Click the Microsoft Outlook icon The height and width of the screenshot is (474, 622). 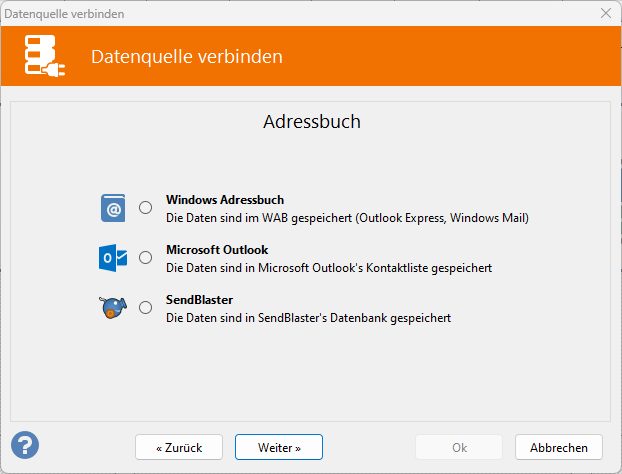(x=113, y=258)
